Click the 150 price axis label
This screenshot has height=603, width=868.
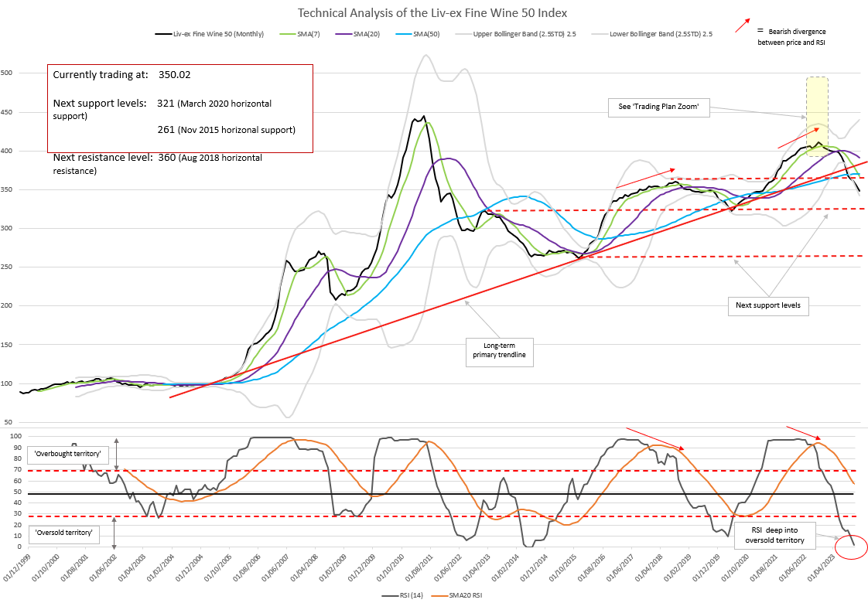click(x=7, y=345)
